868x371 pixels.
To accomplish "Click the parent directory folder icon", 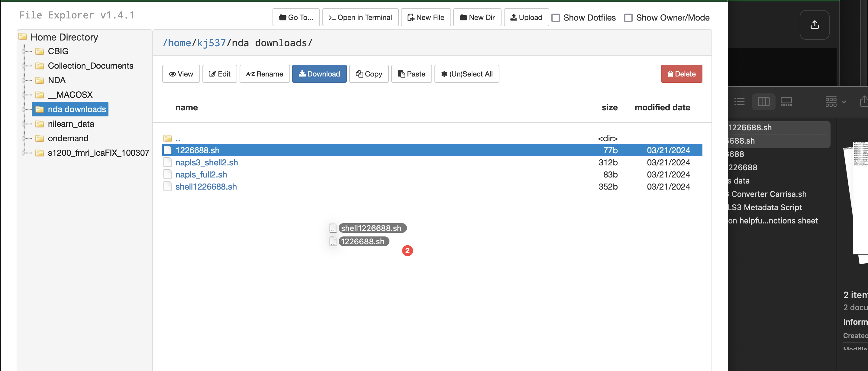I will pyautogui.click(x=167, y=138).
